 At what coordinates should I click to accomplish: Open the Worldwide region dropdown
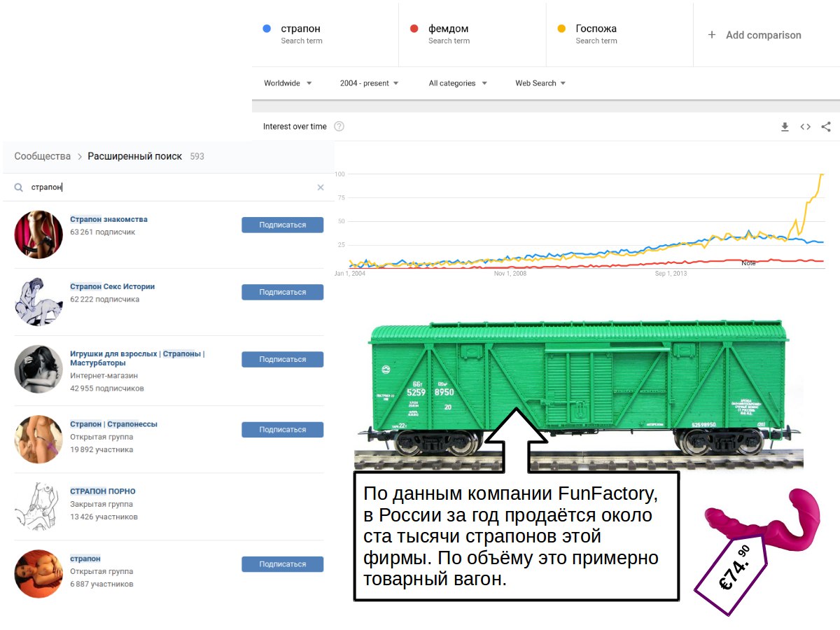tap(288, 83)
